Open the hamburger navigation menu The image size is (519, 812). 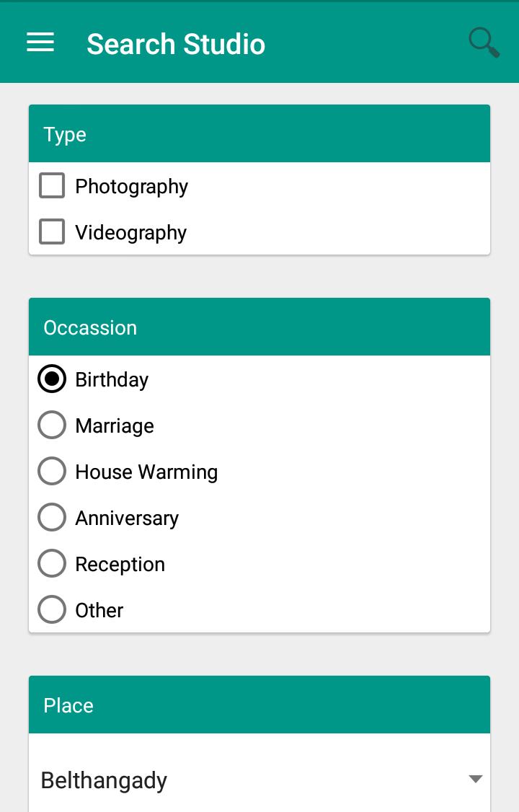coord(40,43)
